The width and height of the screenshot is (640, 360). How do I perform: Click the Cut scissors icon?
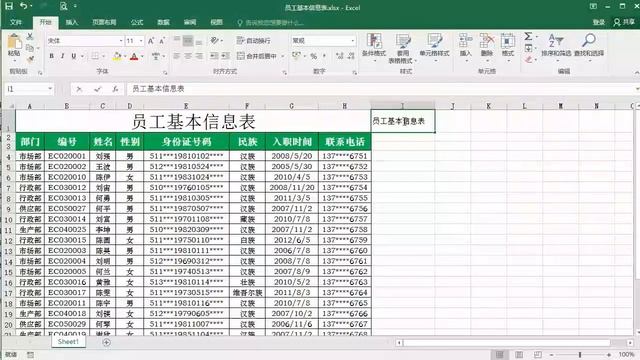[30, 37]
